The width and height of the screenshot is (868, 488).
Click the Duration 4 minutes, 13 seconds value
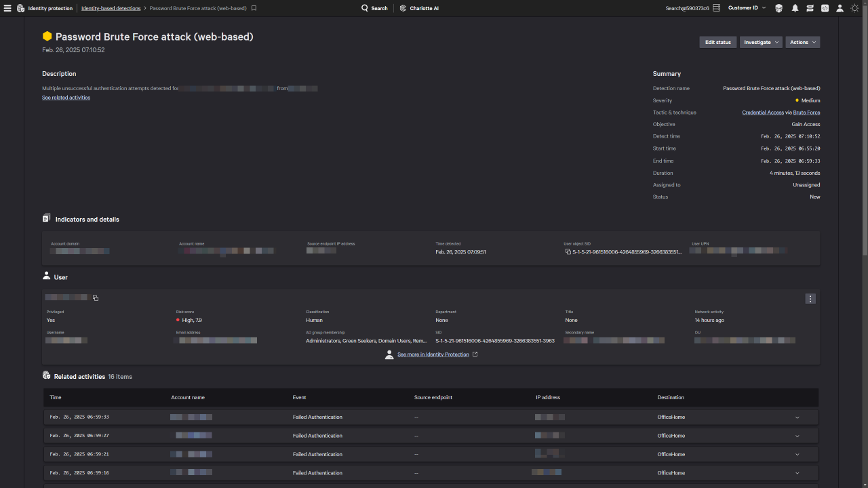[795, 174]
